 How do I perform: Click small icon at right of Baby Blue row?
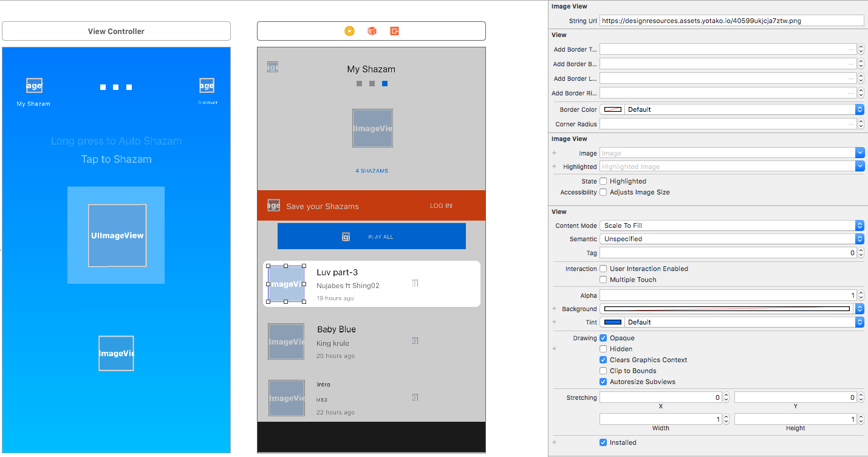415,340
